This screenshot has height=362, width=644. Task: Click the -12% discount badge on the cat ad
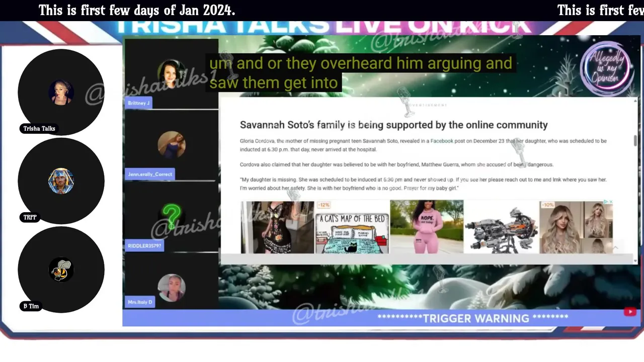point(324,205)
